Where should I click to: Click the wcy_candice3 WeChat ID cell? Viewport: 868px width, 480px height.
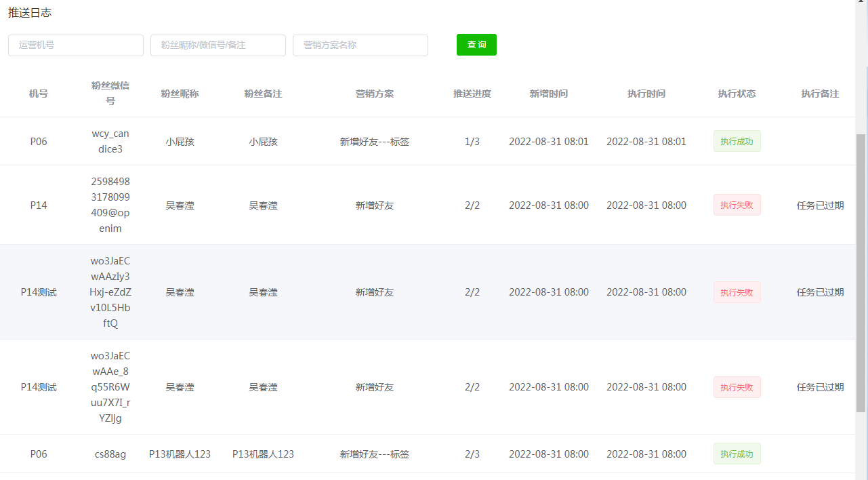pos(110,142)
